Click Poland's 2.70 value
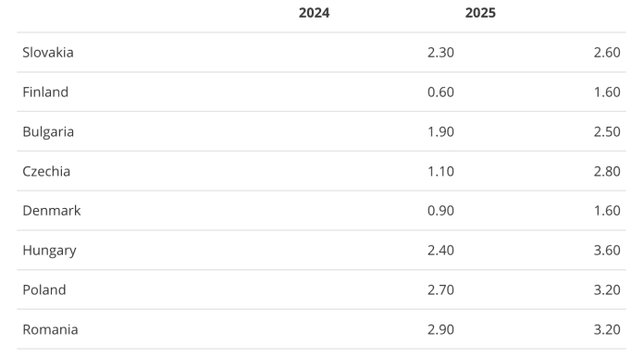 [440, 290]
